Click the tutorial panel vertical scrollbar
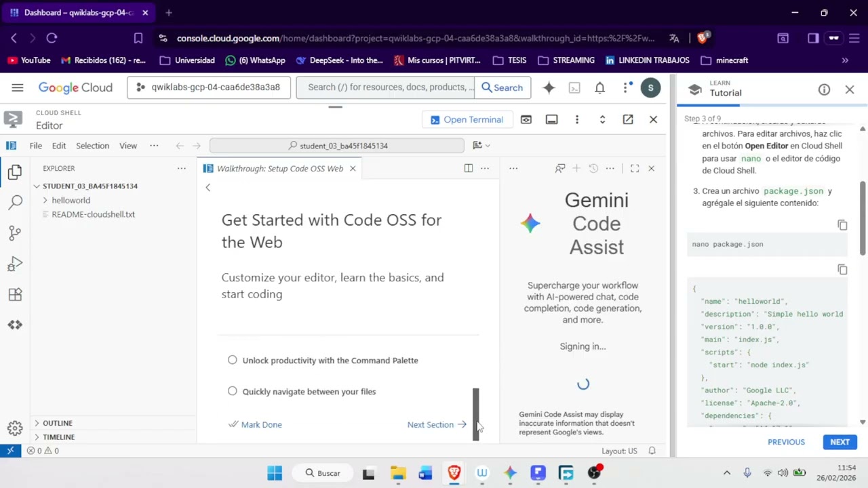868x488 pixels. point(863,217)
